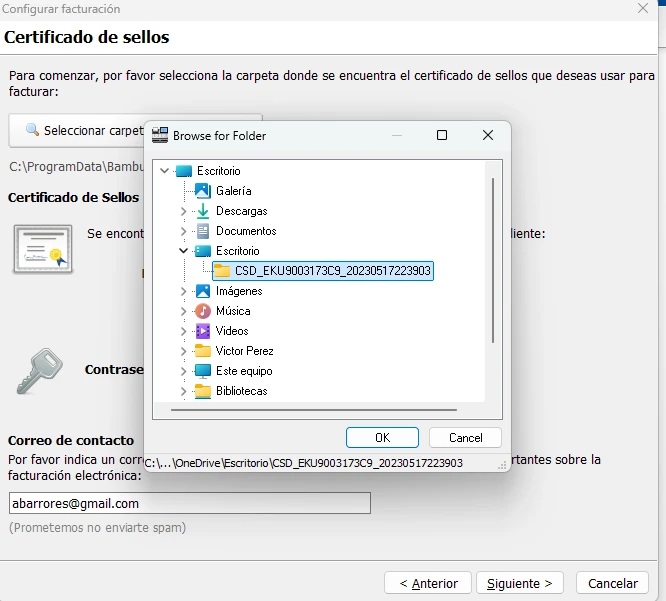Click the Anterior button
The image size is (666, 601).
[x=428, y=583]
